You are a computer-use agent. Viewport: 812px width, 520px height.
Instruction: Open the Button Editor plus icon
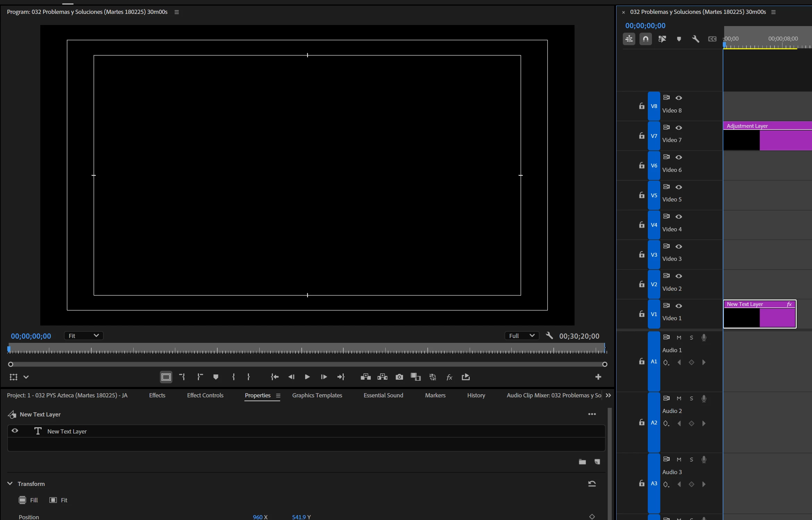(x=598, y=377)
